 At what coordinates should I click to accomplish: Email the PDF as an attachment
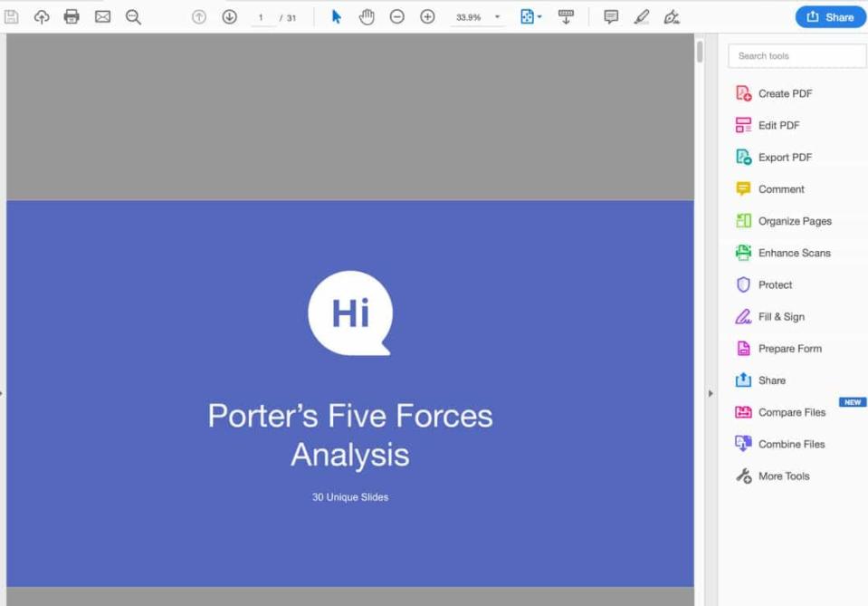point(101,15)
